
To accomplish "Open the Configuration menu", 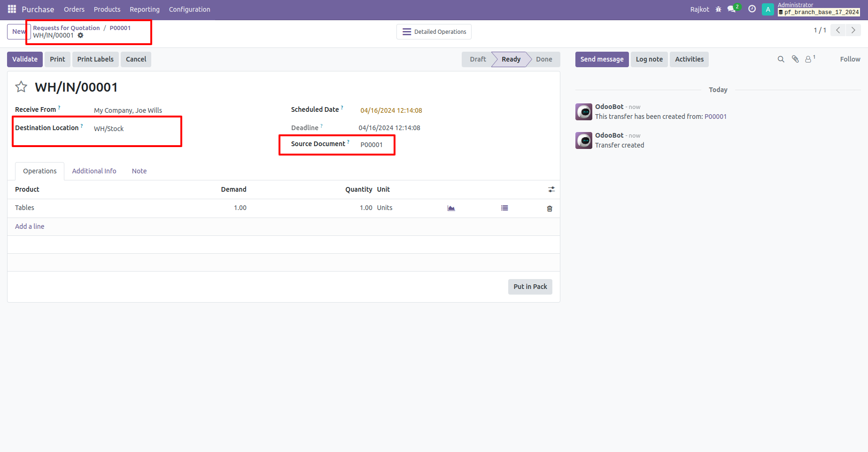I will coord(189,9).
